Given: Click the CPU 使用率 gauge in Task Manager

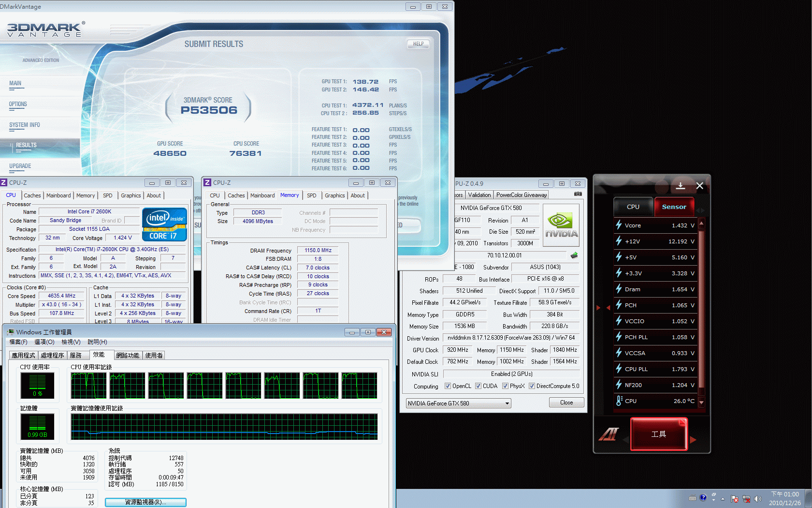Looking at the screenshot, I should tap(37, 385).
